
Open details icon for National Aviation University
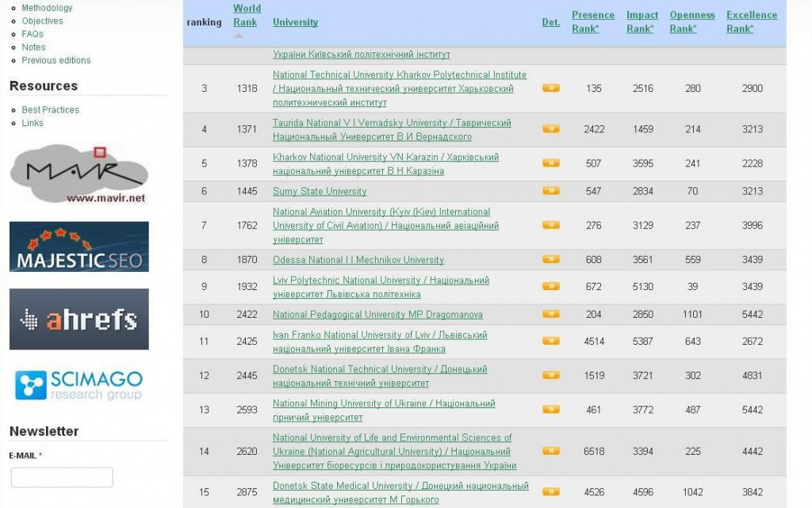pos(551,225)
